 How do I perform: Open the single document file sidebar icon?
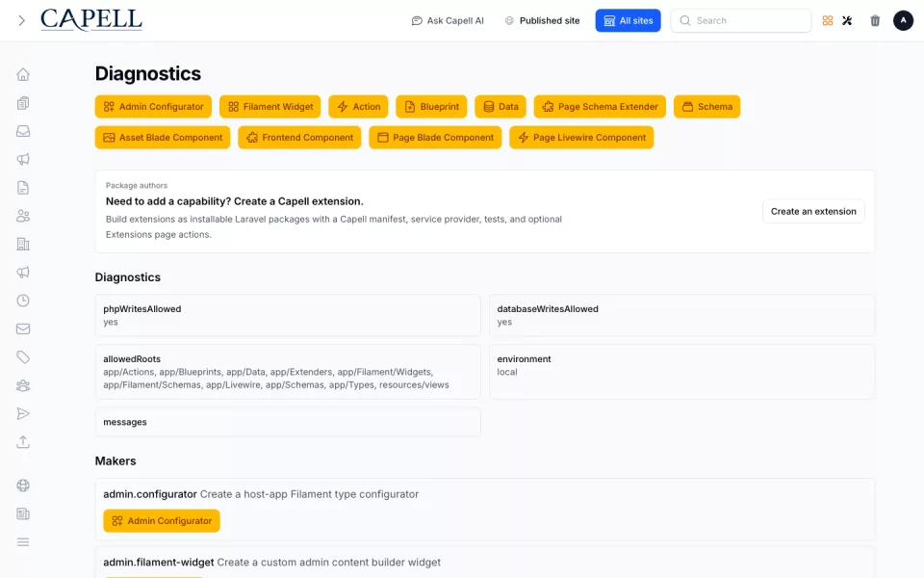coord(23,188)
